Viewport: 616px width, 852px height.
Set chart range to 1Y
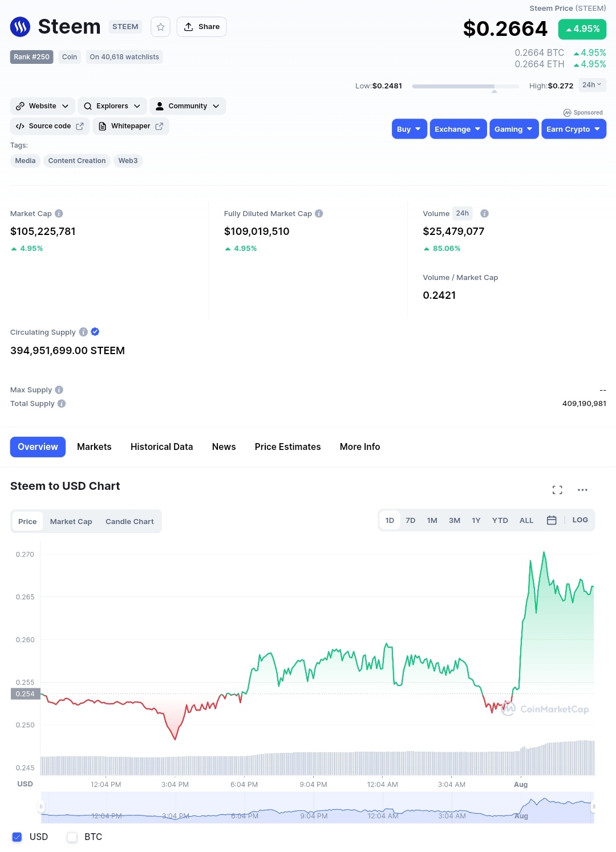[x=476, y=520]
